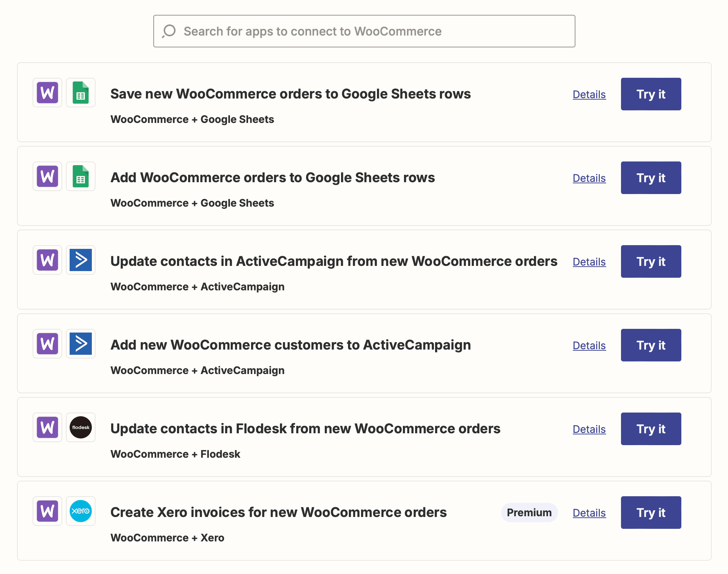This screenshot has height=574, width=728.
Task: Click the Xero logo icon
Action: (x=81, y=511)
